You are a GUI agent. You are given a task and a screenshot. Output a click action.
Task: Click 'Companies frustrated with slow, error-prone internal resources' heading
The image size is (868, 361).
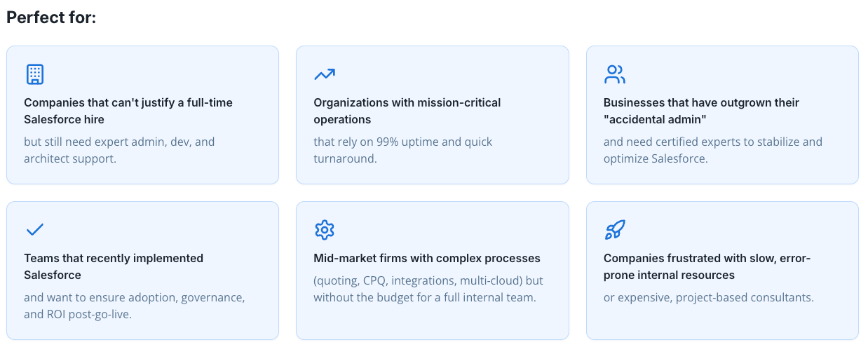707,266
